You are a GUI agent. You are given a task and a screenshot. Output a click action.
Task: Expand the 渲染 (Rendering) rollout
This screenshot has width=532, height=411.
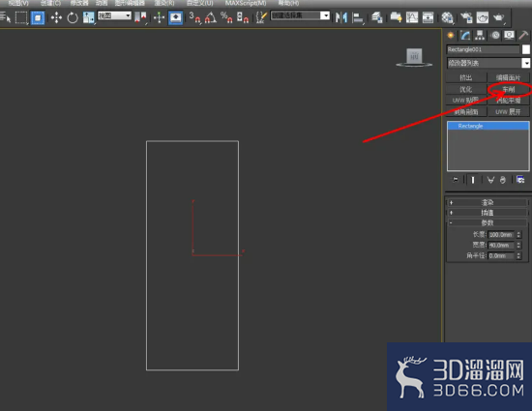(x=488, y=202)
